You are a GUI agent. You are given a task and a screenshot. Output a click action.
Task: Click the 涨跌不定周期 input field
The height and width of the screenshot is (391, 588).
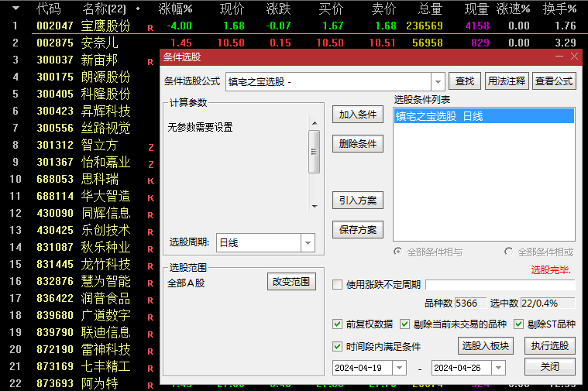pyautogui.click(x=500, y=284)
